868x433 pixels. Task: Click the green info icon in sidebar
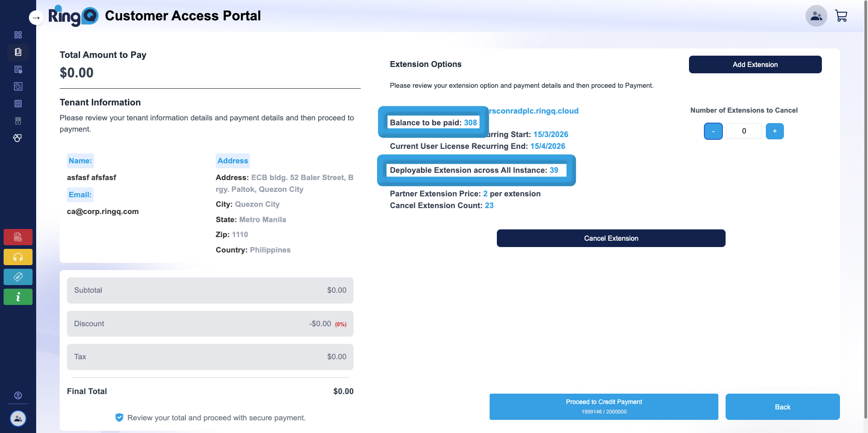pos(18,297)
